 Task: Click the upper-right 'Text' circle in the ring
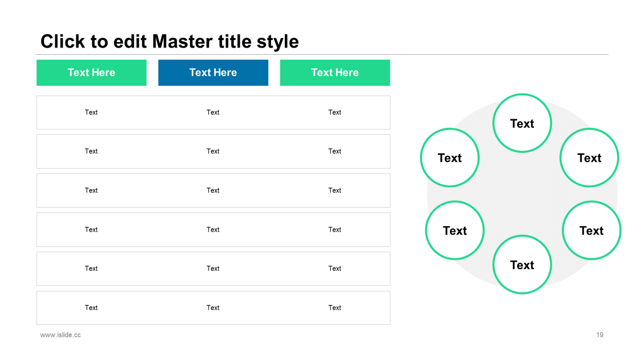coord(589,158)
